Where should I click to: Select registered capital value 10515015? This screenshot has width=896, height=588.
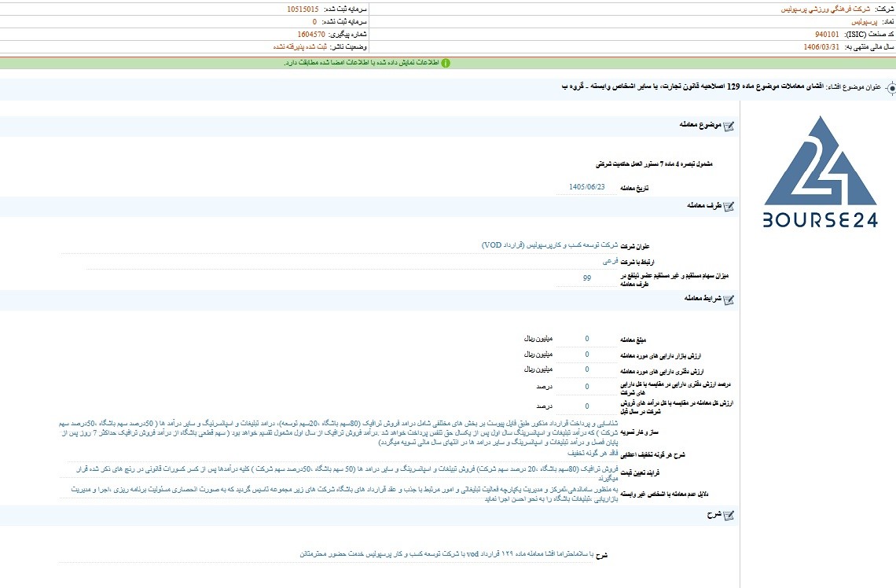tap(303, 9)
